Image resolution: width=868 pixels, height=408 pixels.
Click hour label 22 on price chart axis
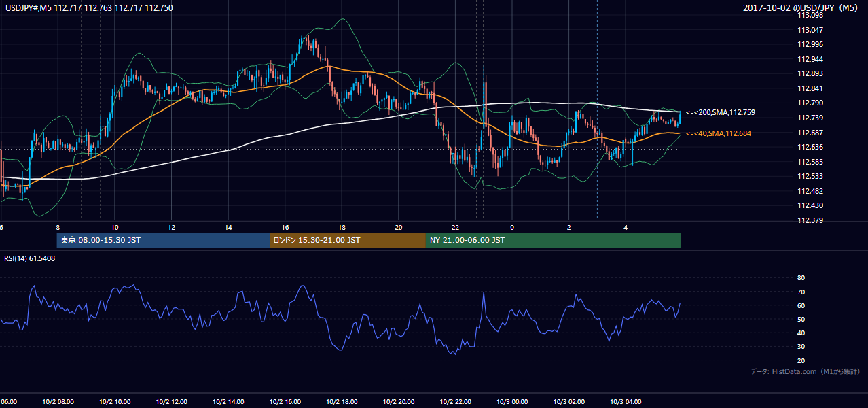pos(455,227)
